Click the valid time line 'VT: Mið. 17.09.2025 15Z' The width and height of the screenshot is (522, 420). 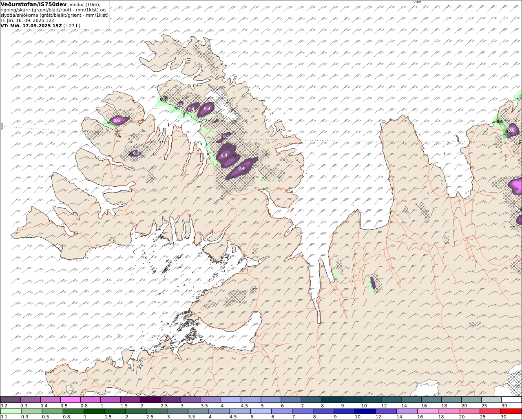31,25
